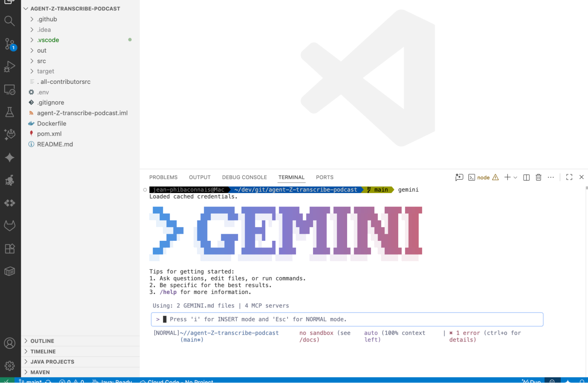Kill terminal with the trash icon

pyautogui.click(x=538, y=177)
